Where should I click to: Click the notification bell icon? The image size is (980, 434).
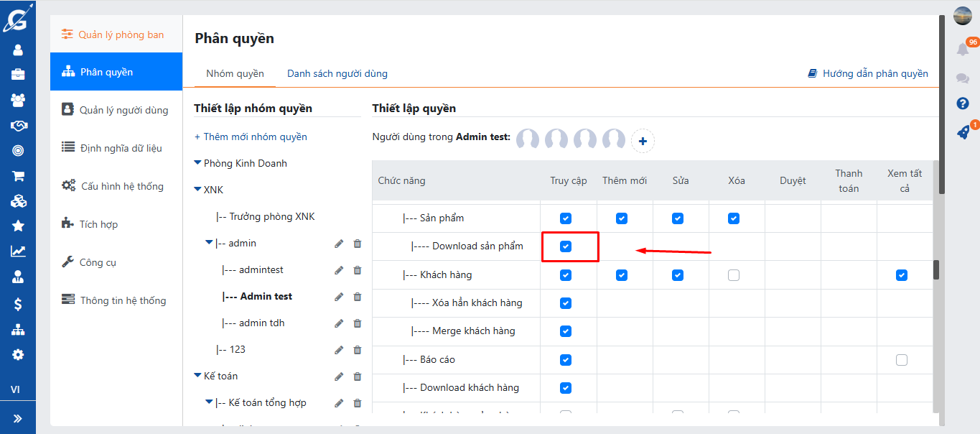point(963,49)
